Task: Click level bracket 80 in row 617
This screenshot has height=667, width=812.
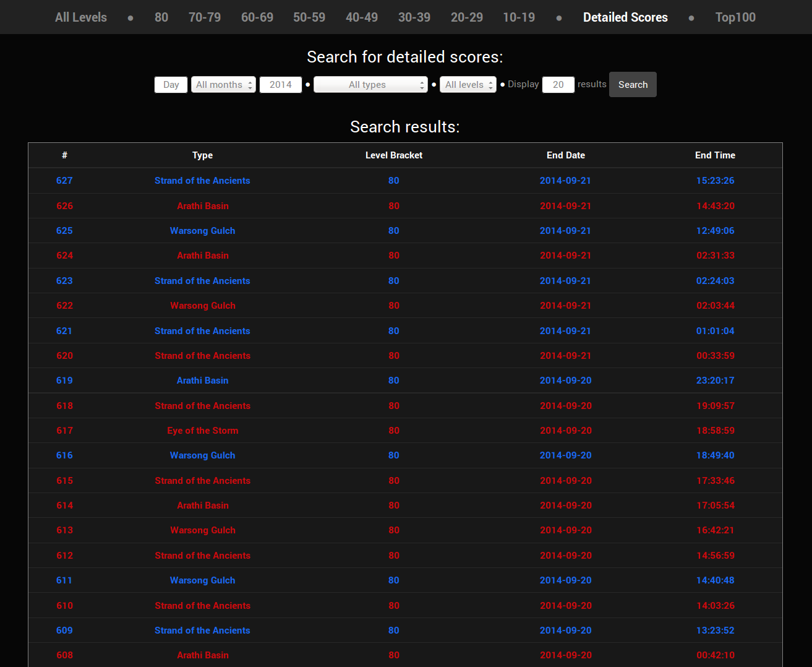Action: pos(394,431)
